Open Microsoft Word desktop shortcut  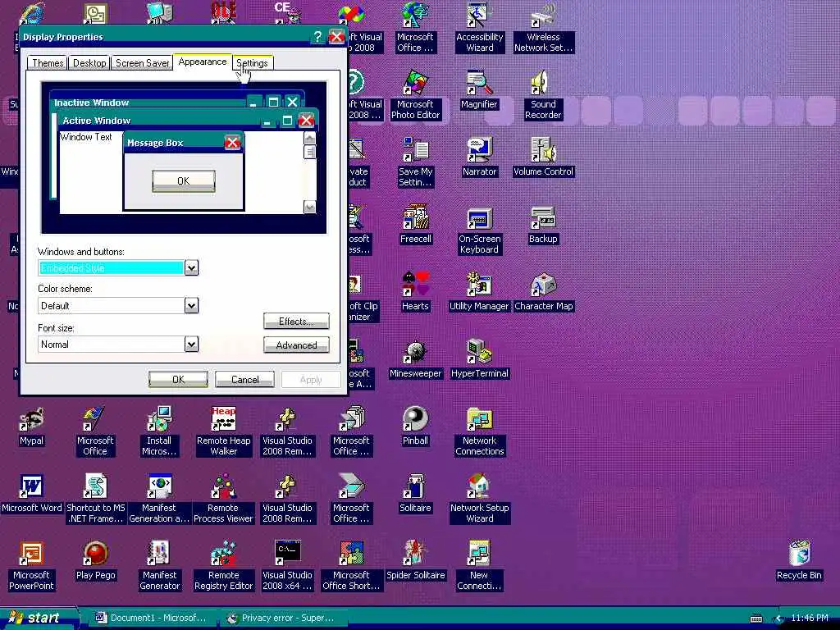(32, 494)
